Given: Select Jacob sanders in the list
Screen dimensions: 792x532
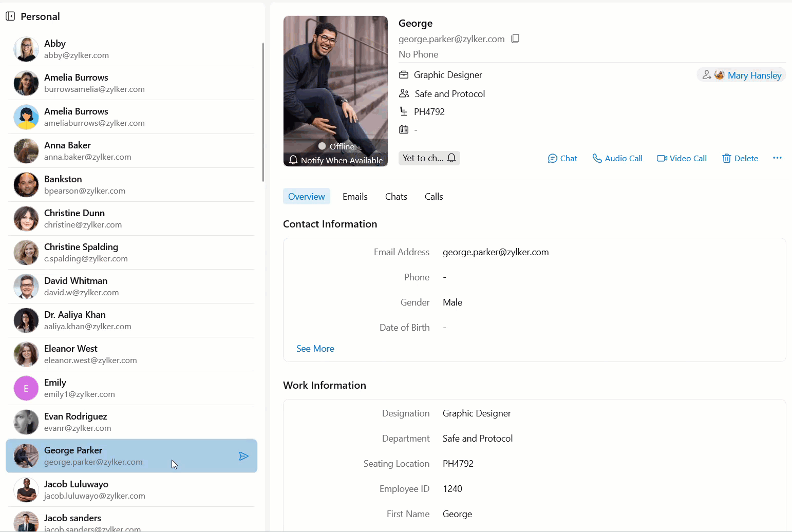Looking at the screenshot, I should tap(131, 520).
